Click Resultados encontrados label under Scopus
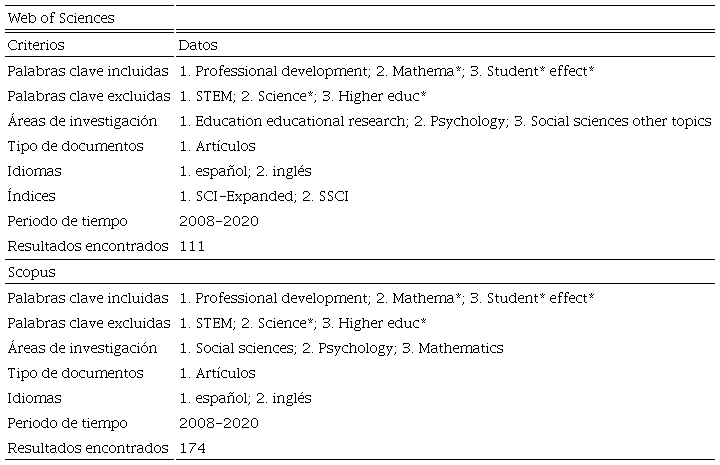 click(x=87, y=448)
